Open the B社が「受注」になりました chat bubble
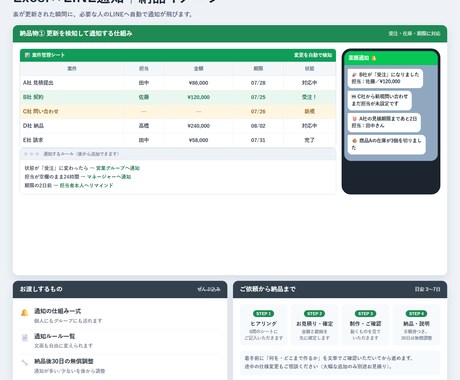Screen dimensions: 460x380 [385, 78]
